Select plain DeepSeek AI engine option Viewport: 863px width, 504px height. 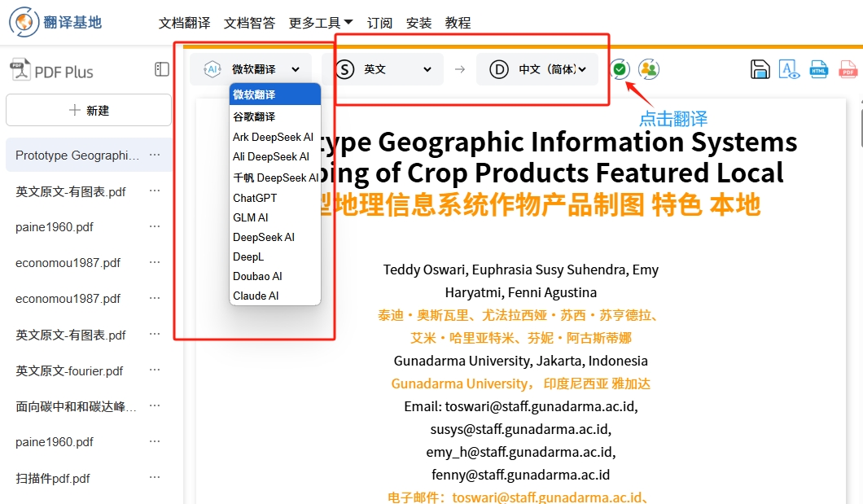point(274,237)
